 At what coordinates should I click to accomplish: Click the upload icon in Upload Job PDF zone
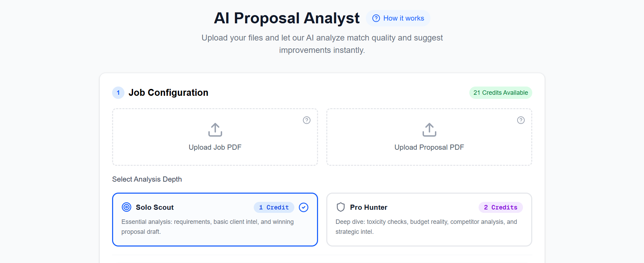coord(215,130)
